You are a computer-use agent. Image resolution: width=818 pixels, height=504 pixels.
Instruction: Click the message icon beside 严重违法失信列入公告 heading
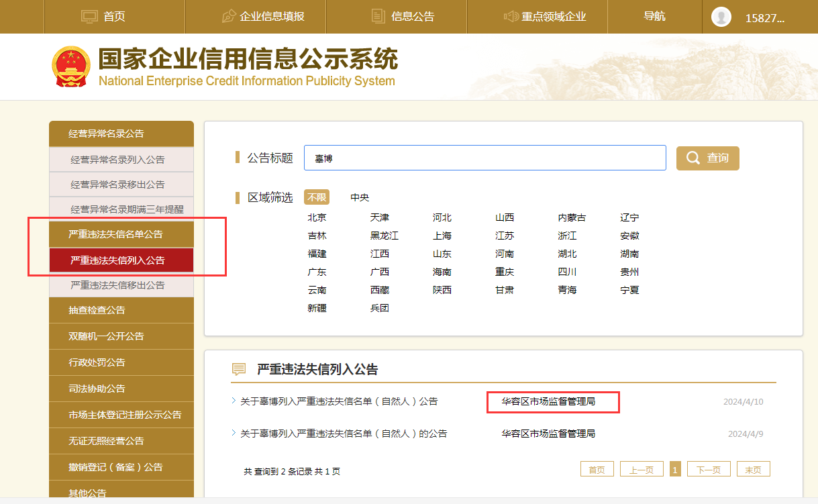coord(239,369)
